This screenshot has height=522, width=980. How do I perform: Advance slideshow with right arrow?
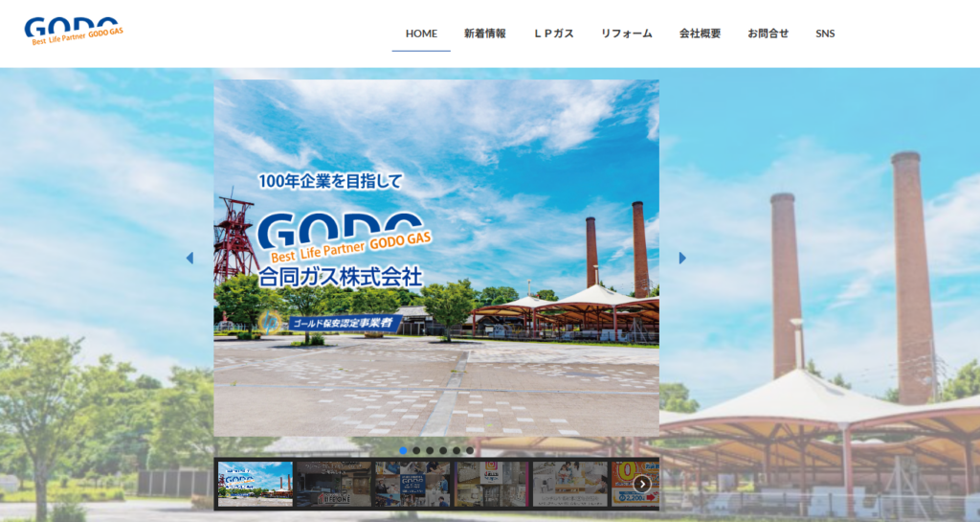(x=682, y=258)
